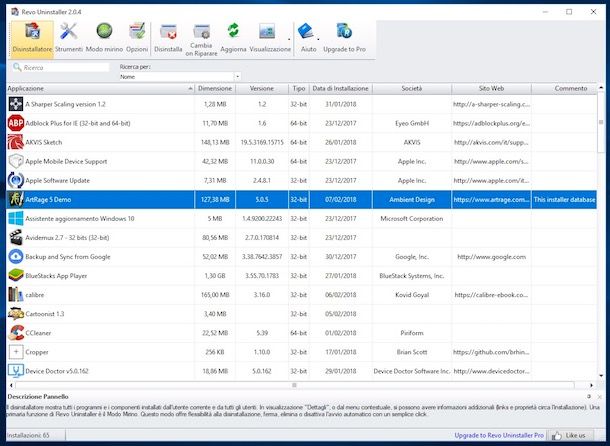The height and width of the screenshot is (446, 610).
Task: Click ArtRage website https://www.artrage.com cell
Action: (491, 200)
